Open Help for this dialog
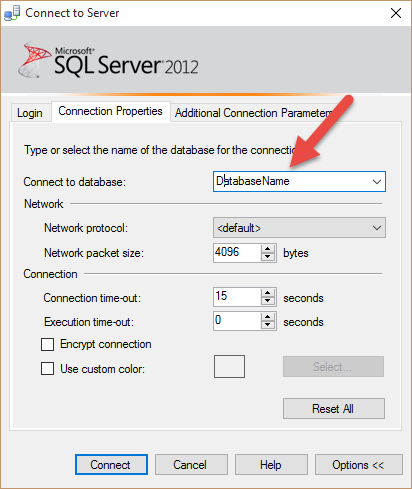Screen dimensions: 412x489 click(271, 464)
